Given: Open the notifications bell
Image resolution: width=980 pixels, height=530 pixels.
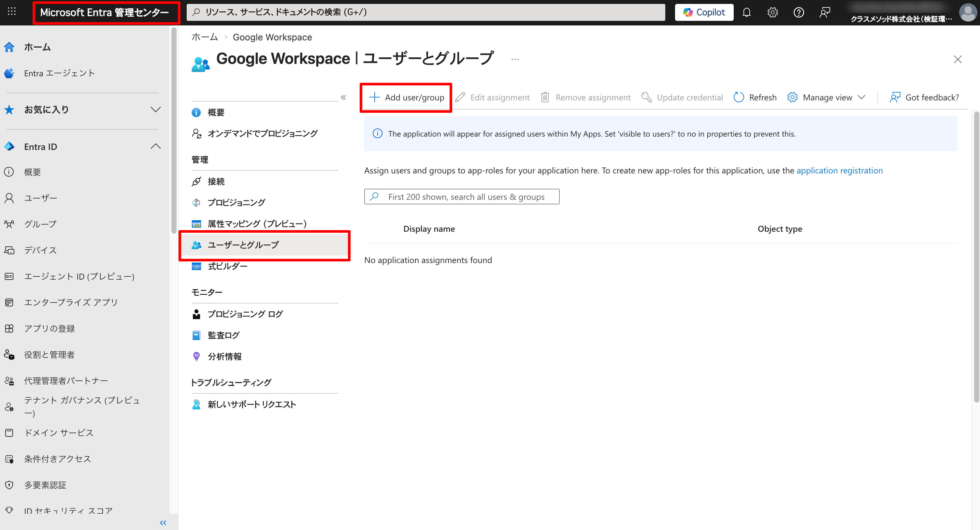Looking at the screenshot, I should (746, 12).
